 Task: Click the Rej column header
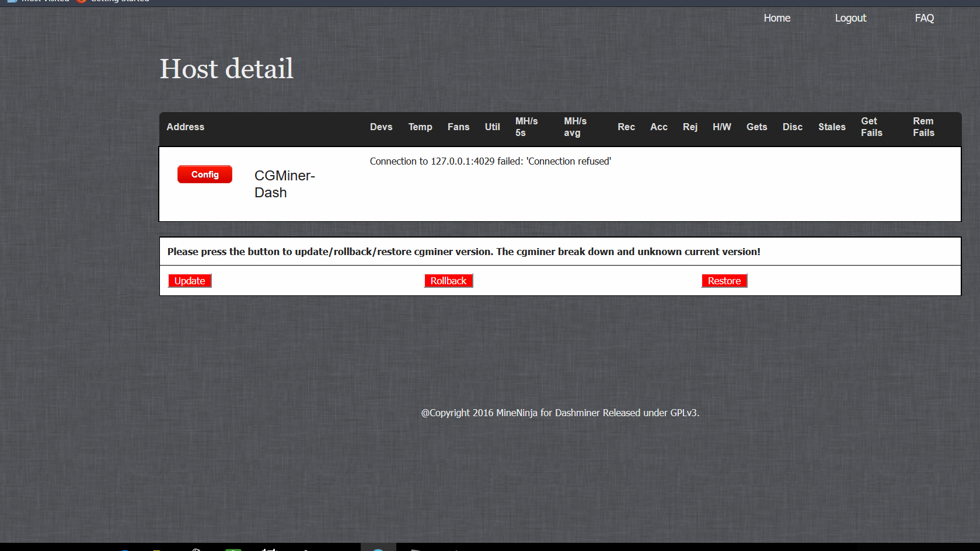[690, 127]
